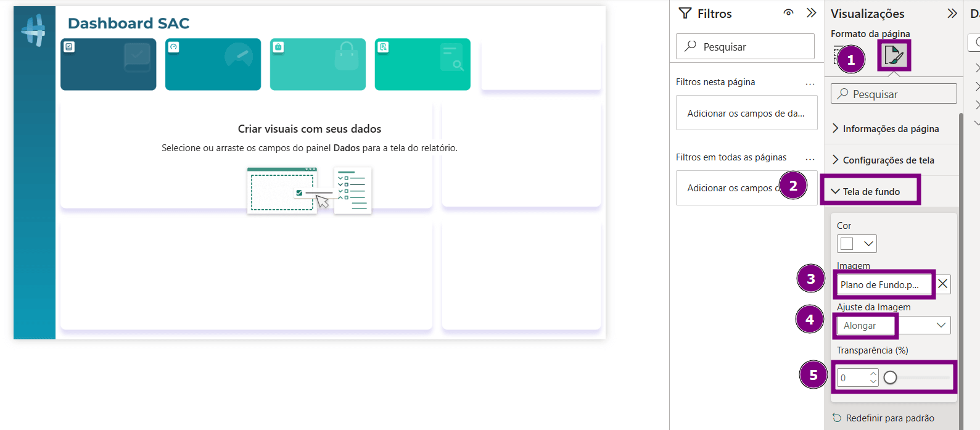The width and height of the screenshot is (980, 430).
Task: Decrease transparency with the down stepper arrow
Action: click(x=873, y=382)
